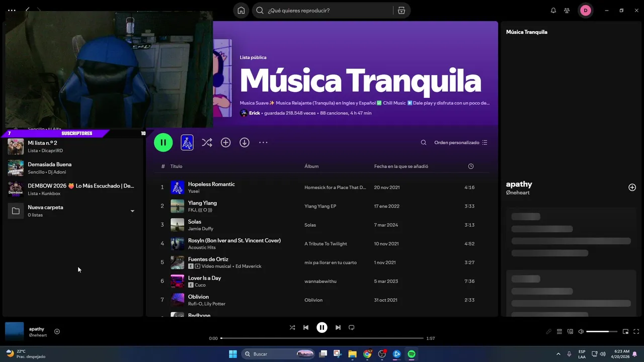Image resolution: width=644 pixels, height=362 pixels.
Task: Open the lyrics microphone icon
Action: 549,332
